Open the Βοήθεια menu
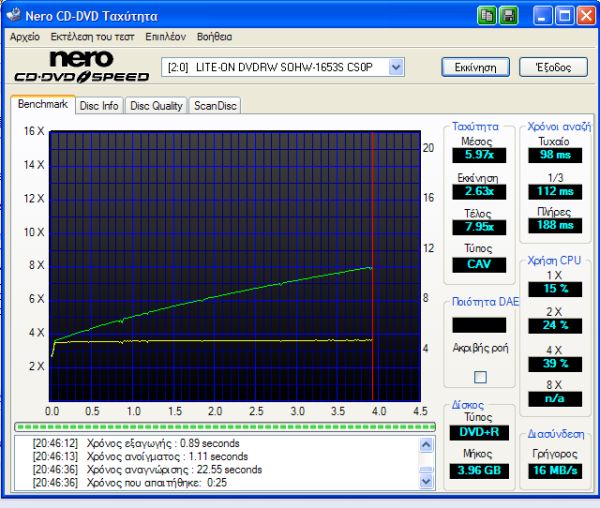Viewport: 600px width, 508px height. coord(214,37)
